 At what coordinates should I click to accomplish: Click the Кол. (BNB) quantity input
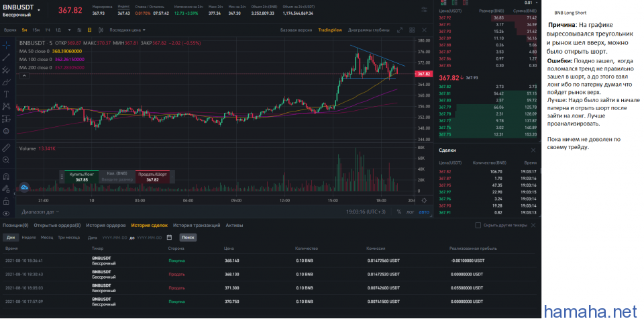(x=117, y=177)
